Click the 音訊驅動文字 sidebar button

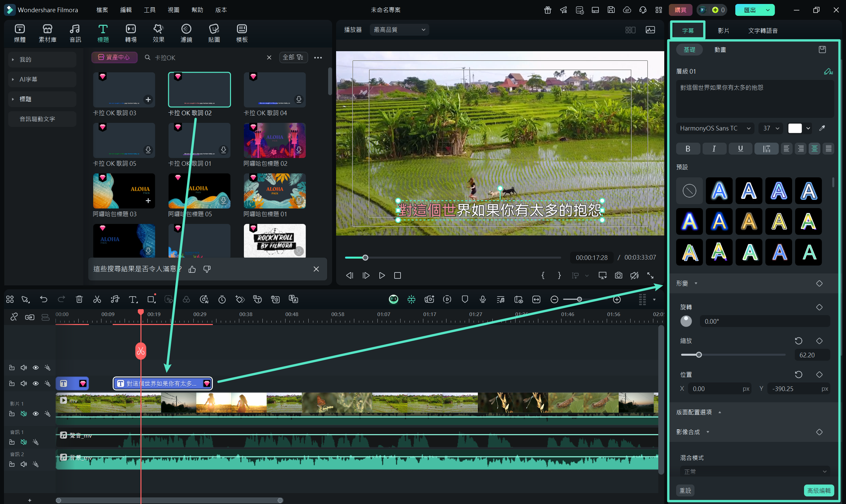click(42, 119)
